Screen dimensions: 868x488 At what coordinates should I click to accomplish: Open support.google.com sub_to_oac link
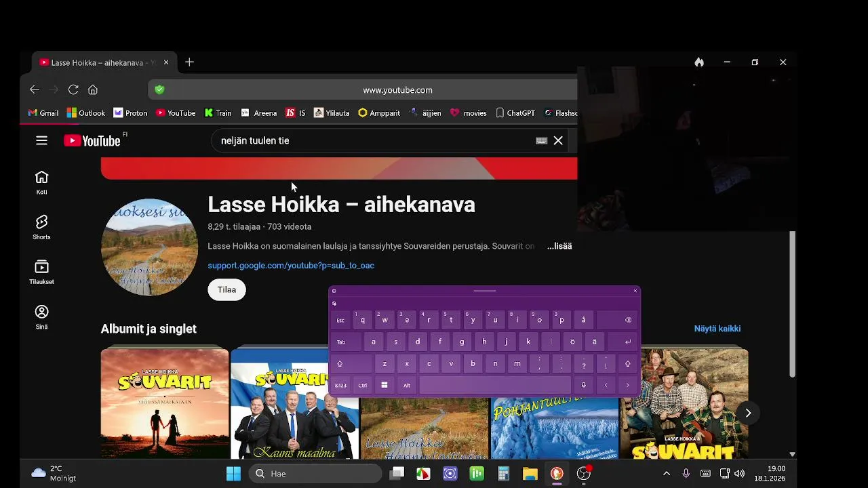(291, 265)
